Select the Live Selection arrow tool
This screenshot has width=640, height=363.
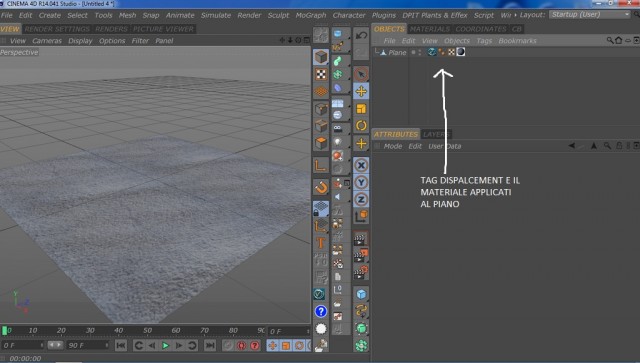tap(361, 74)
